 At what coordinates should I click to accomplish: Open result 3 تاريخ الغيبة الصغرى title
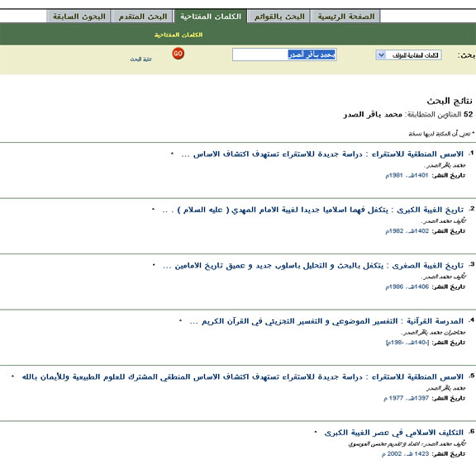(313, 266)
